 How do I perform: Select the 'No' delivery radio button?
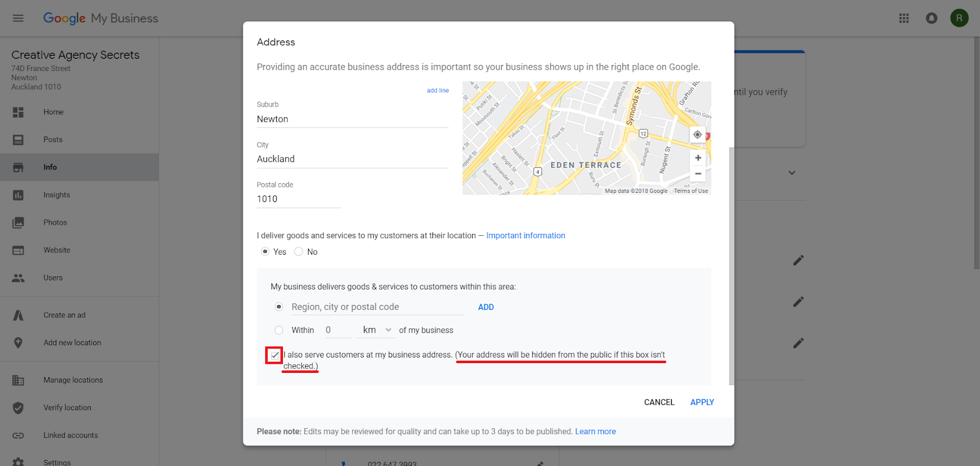pos(298,251)
